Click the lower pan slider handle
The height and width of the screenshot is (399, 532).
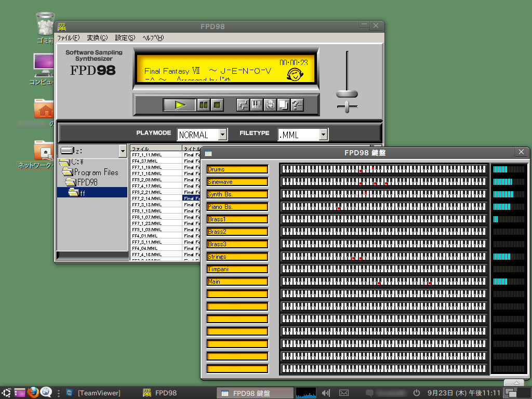[347, 107]
